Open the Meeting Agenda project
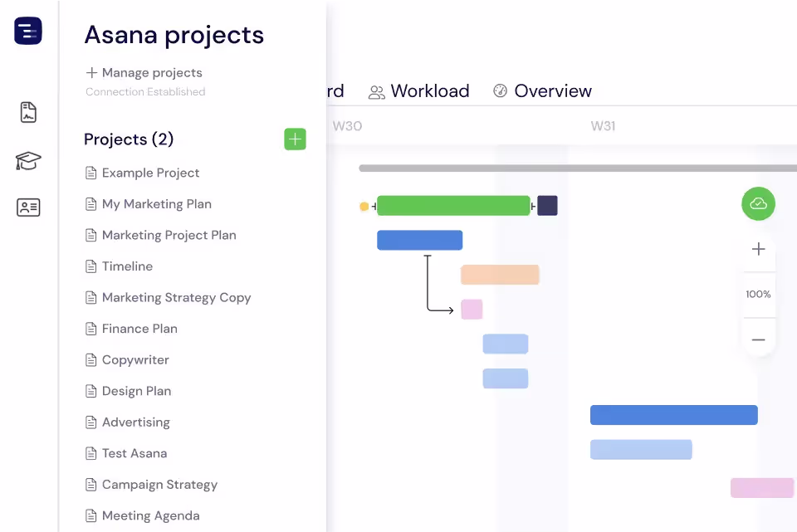 click(150, 515)
